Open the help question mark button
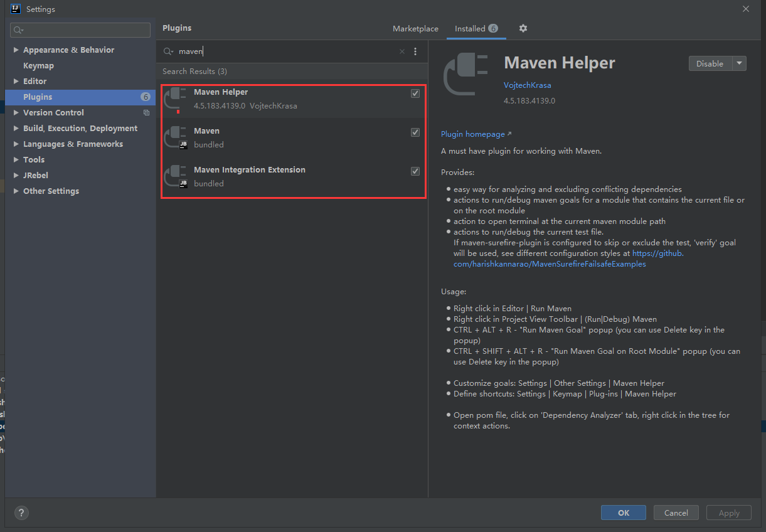The height and width of the screenshot is (532, 766). click(21, 513)
